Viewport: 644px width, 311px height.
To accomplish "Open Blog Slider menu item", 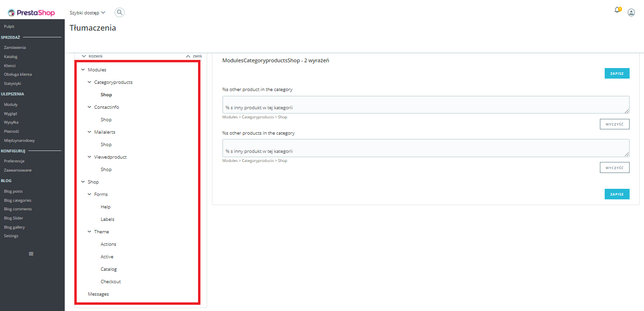I will pyautogui.click(x=13, y=218).
